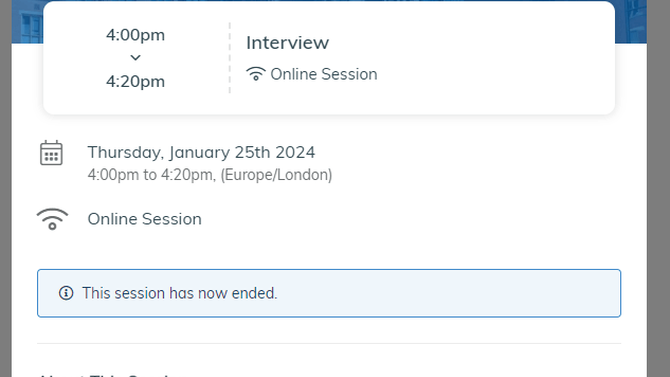Dismiss modal by clicking left gray overlay
This screenshot has width=670, height=377.
[x=6, y=188]
